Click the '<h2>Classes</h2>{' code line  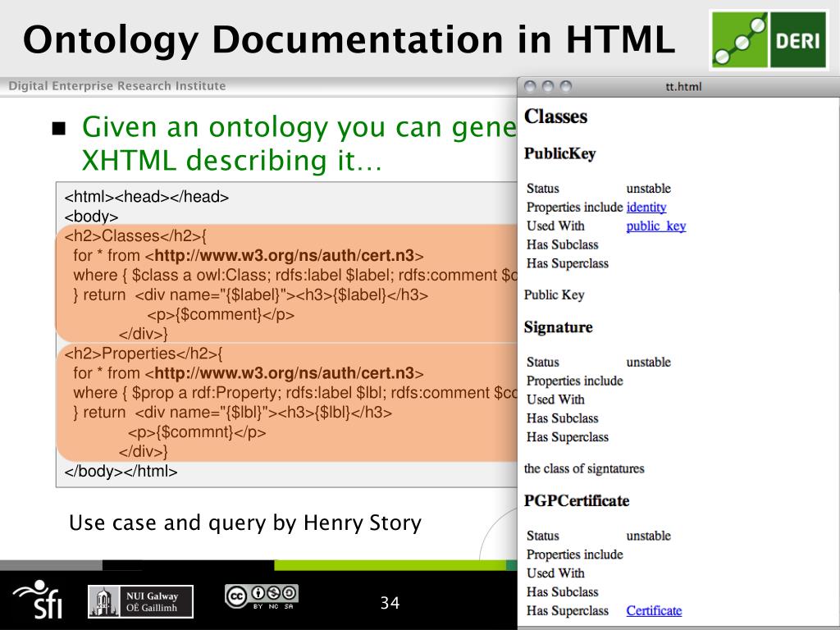pyautogui.click(x=135, y=236)
